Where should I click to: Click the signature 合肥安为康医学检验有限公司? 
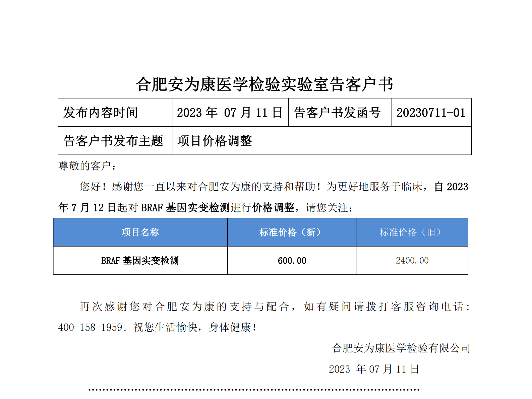[401, 348]
